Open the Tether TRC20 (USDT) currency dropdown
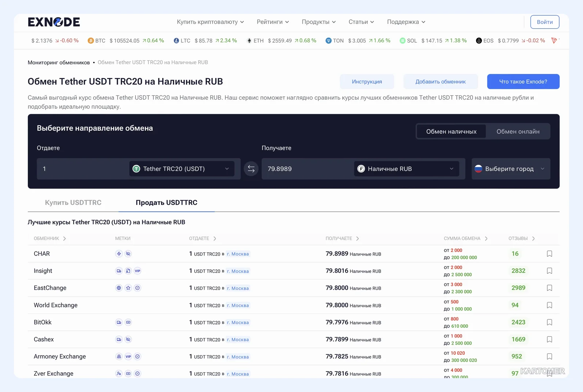 coord(182,169)
